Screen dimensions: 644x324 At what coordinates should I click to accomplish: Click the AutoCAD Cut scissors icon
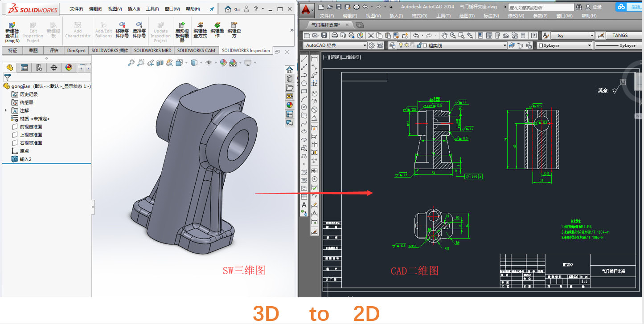click(x=370, y=36)
